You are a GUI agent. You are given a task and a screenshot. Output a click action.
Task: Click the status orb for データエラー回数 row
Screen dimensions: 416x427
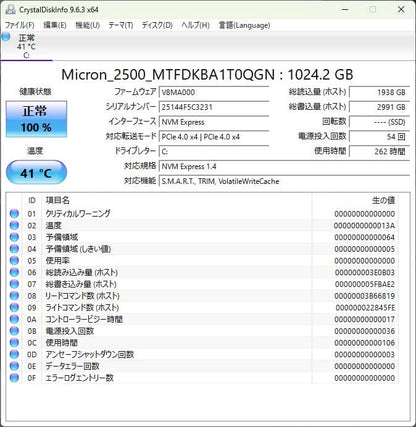pyautogui.click(x=14, y=366)
